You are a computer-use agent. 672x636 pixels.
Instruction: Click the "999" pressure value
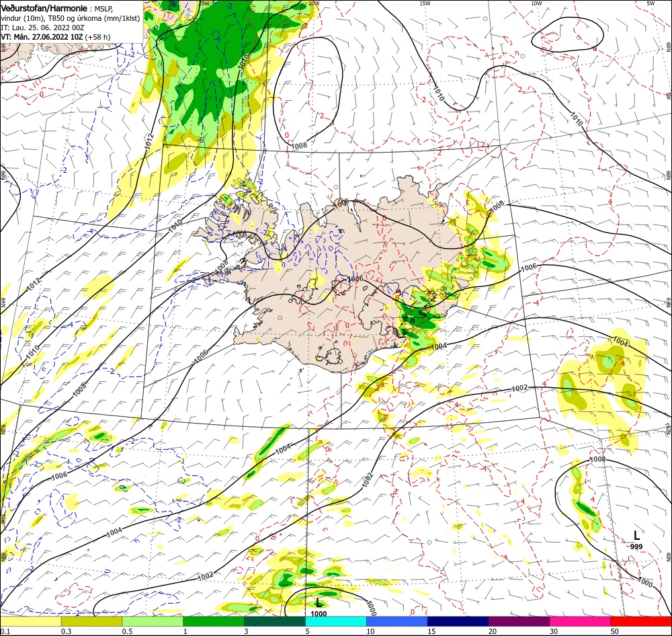click(x=636, y=547)
